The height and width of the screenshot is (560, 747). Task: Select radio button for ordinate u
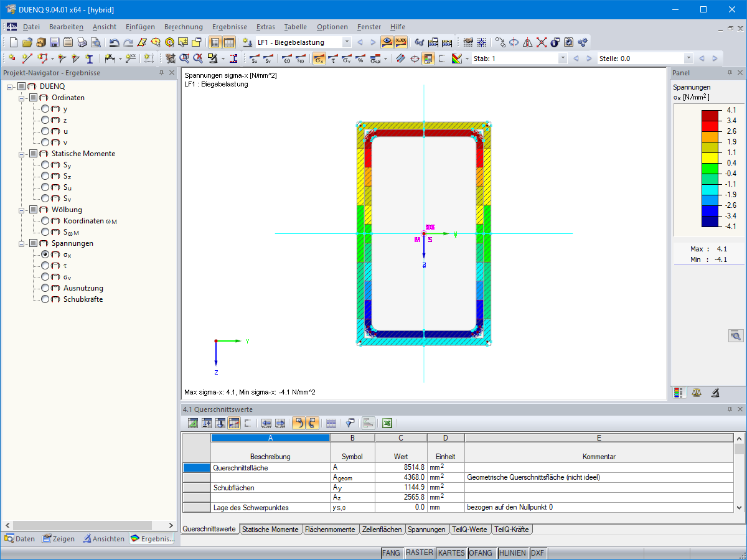click(x=45, y=131)
